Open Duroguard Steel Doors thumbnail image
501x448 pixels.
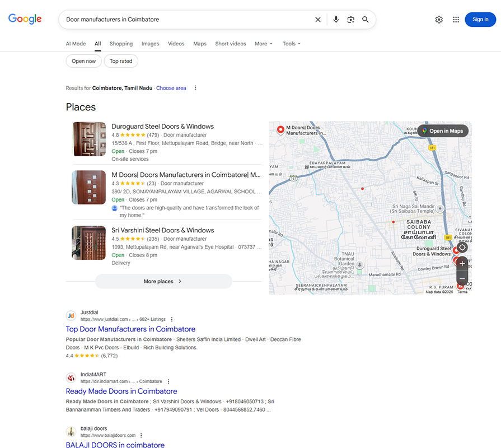point(89,139)
